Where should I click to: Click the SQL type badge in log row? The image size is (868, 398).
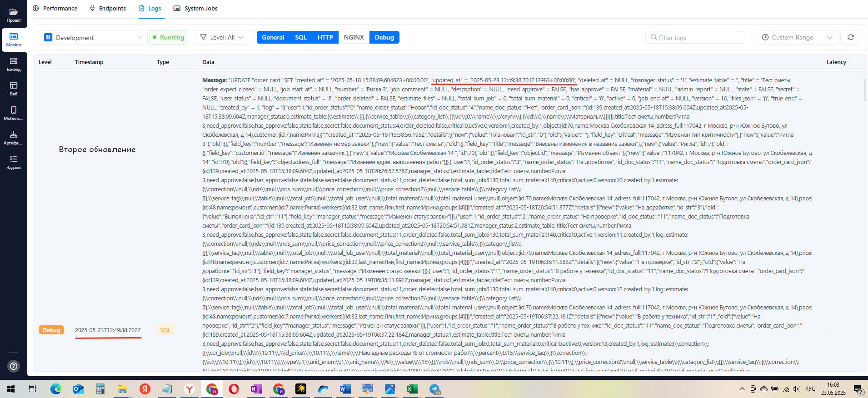coord(165,330)
